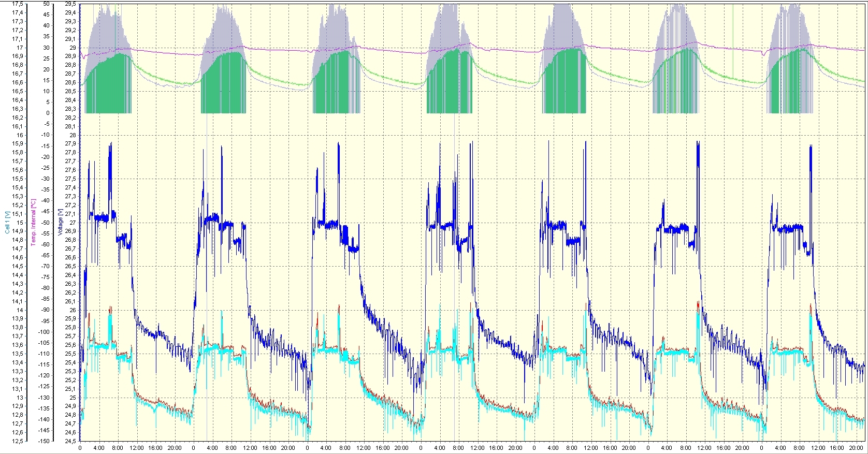Viewport: 868px width, 454px height.
Task: Click the 27,5 tick label on the Voltage axis
Action: point(70,179)
